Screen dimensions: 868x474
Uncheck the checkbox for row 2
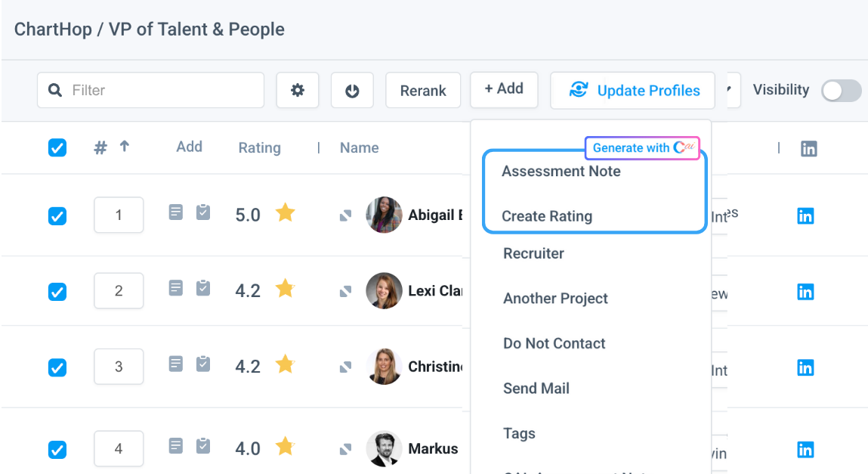tap(57, 292)
